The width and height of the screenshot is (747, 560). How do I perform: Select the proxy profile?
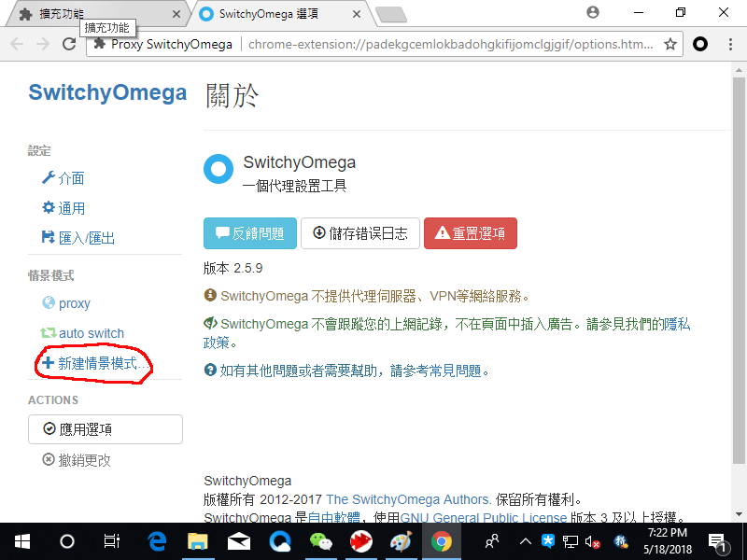point(66,303)
